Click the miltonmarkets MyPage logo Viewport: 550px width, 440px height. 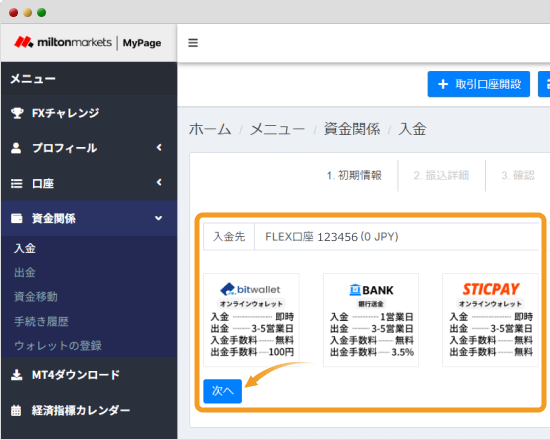(88, 42)
